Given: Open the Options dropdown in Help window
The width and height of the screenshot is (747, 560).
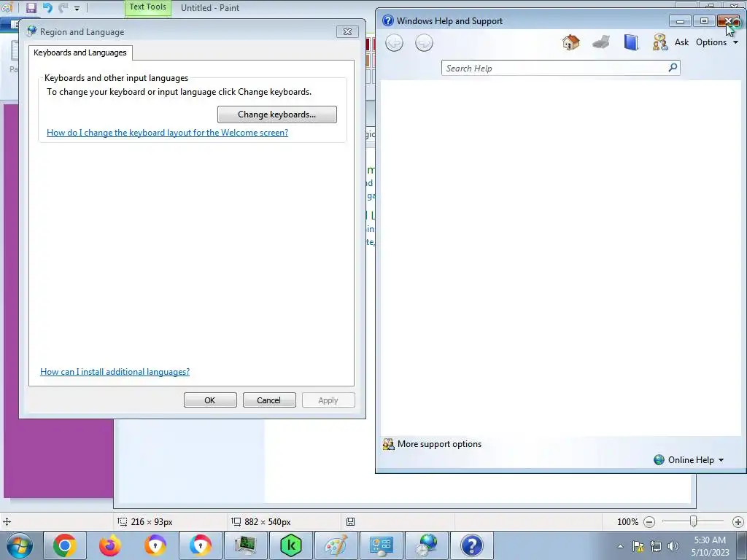Looking at the screenshot, I should point(716,42).
